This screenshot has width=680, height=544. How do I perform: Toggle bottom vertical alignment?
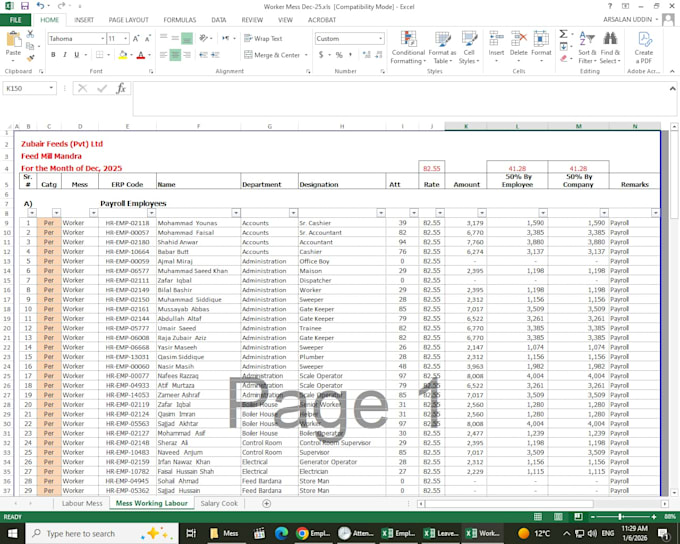[x=187, y=39]
